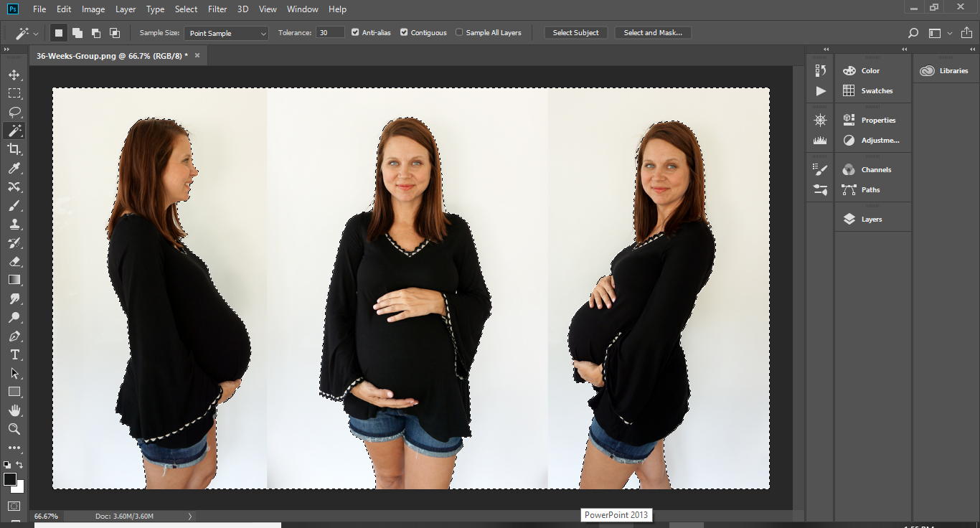
Task: Enable Sample All Layers checkbox
Action: (x=459, y=32)
